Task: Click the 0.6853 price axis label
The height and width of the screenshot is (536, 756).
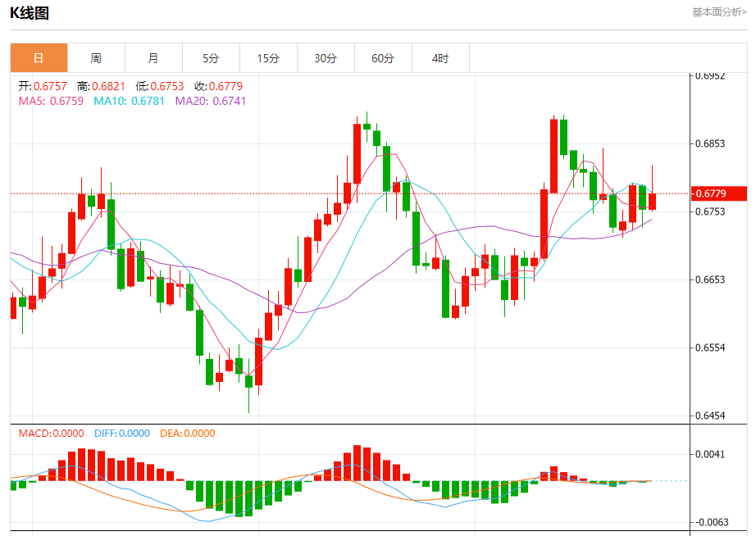Action: [710, 143]
